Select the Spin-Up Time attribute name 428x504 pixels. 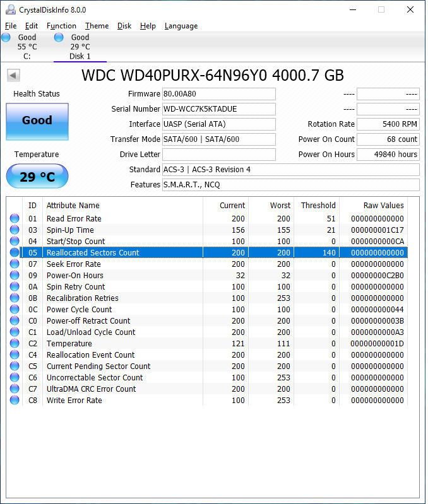tap(70, 230)
